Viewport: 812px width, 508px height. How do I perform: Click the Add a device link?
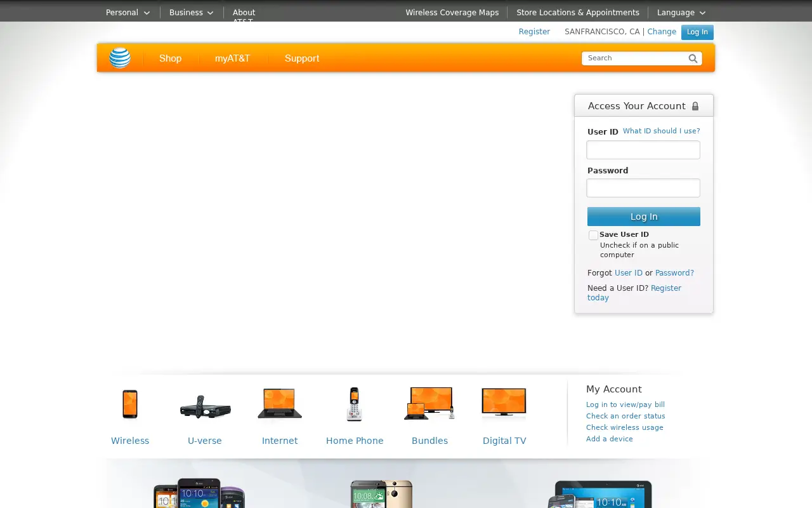pos(610,439)
